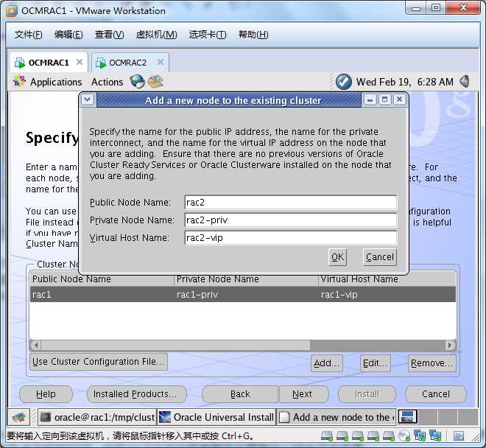Image resolution: width=486 pixels, height=448 pixels.
Task: Click the message log icon in VMware status bar
Action: [459, 436]
